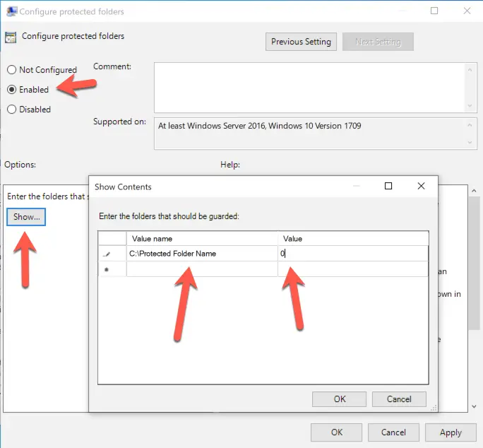This screenshot has width=483, height=448.
Task: Click inside the Comment text box
Action: click(x=309, y=86)
